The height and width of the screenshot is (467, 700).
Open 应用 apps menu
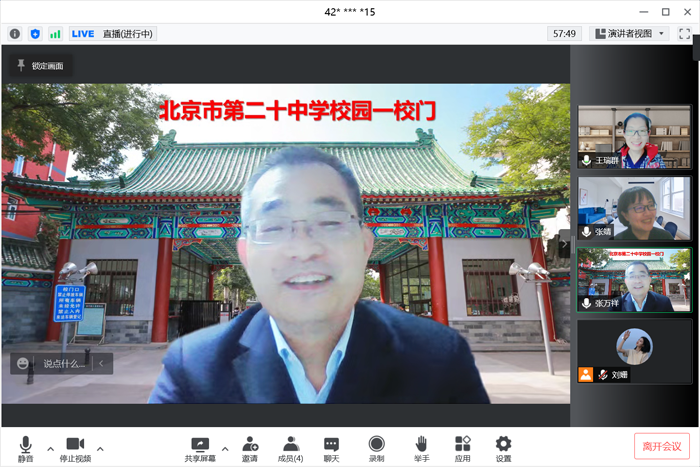pos(462,449)
